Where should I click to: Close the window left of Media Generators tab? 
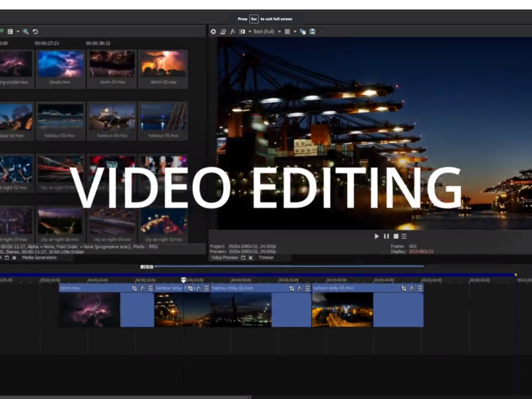click(14, 258)
